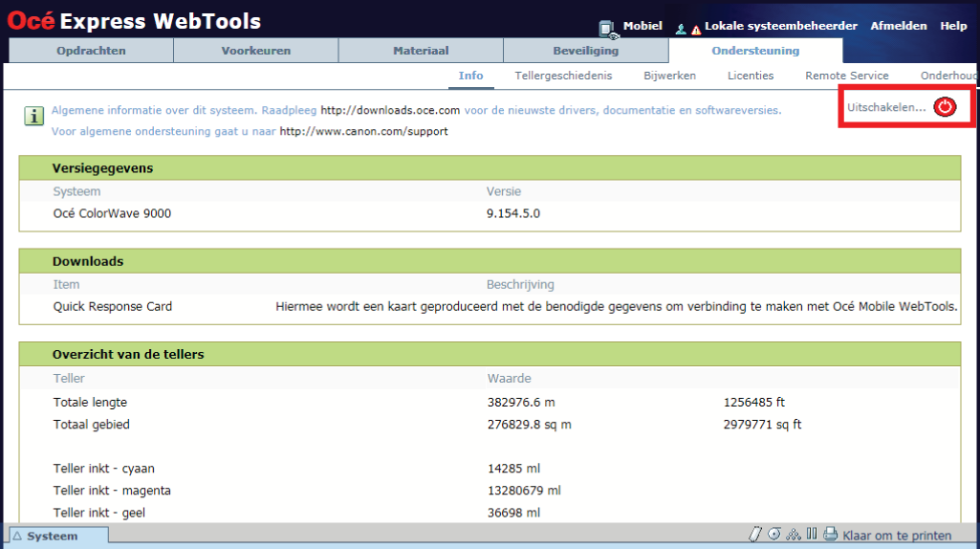980x549 pixels.
Task: Click the Uitschakelen... text button
Action: (886, 107)
